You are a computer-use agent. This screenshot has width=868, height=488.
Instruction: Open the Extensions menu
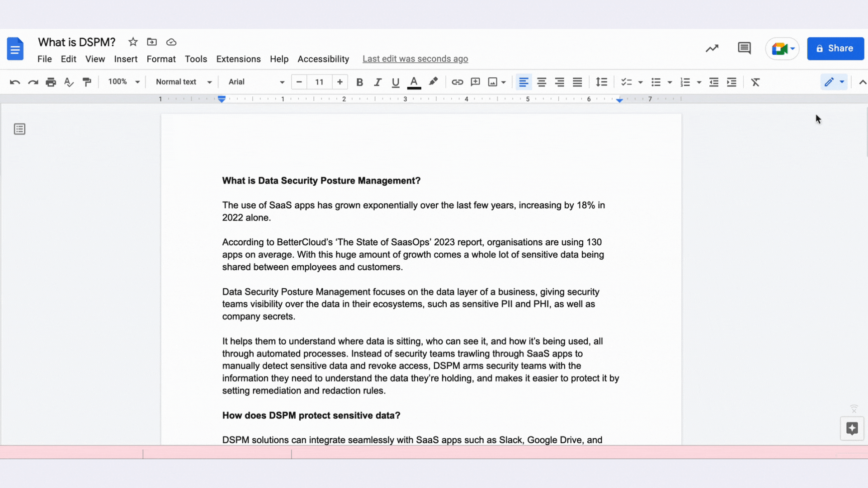238,59
